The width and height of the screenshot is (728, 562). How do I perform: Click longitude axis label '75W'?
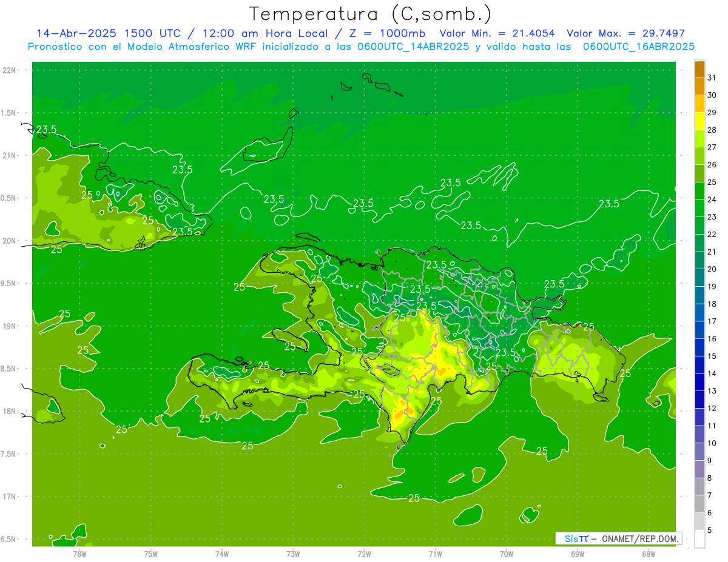tap(150, 554)
